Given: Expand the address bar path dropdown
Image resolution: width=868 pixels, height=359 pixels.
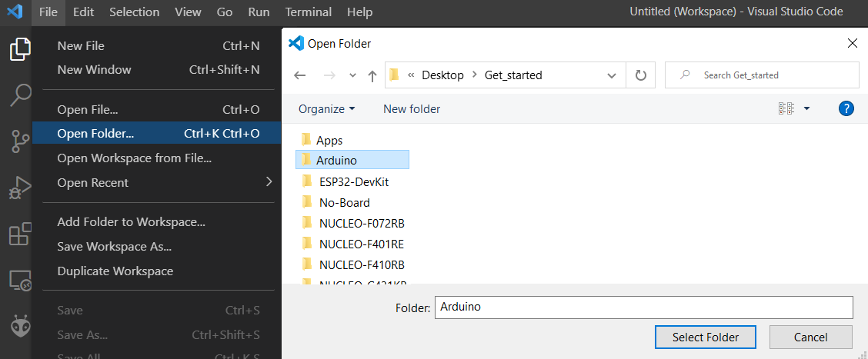Looking at the screenshot, I should point(612,75).
